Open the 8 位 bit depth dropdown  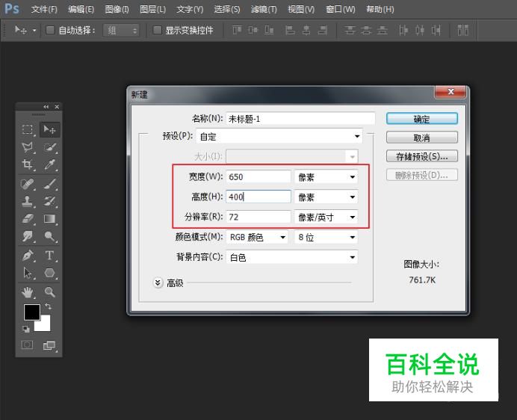[326, 237]
